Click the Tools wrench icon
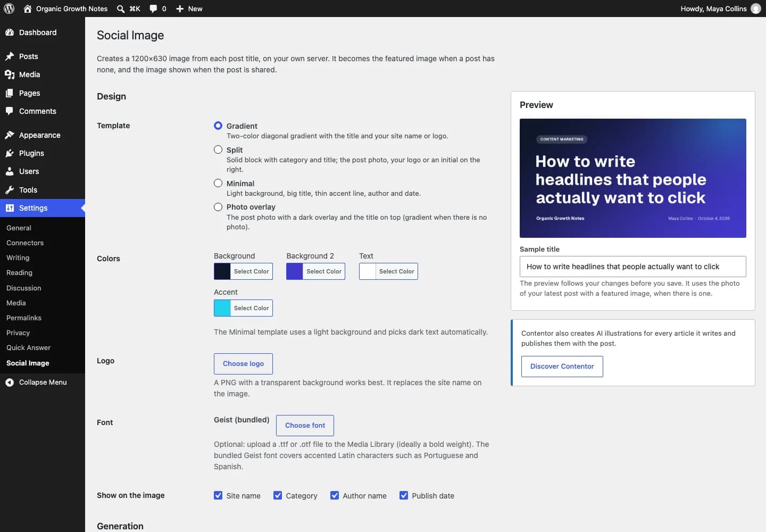 click(x=10, y=190)
